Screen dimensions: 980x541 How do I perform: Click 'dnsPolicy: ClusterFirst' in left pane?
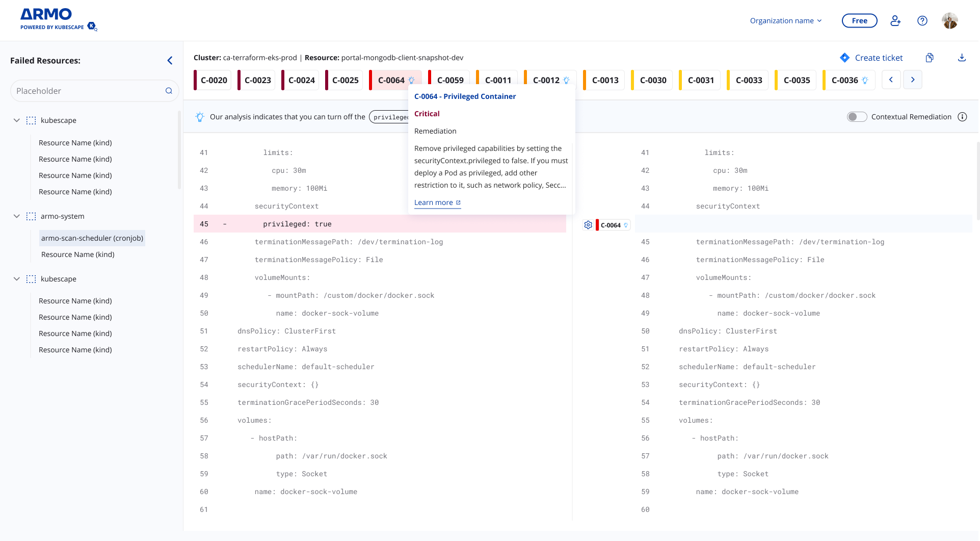click(286, 331)
